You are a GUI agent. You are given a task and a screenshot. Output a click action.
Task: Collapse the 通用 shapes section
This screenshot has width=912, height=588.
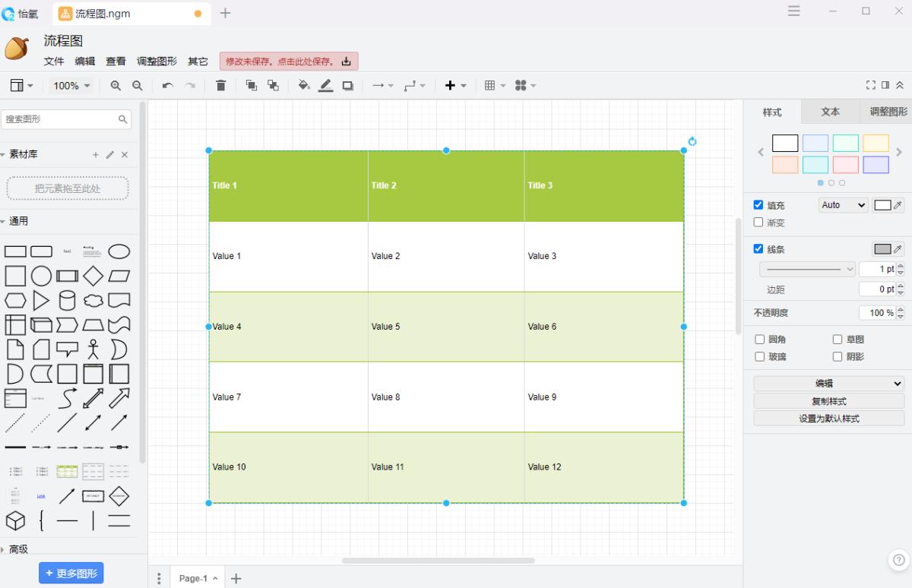click(x=19, y=221)
